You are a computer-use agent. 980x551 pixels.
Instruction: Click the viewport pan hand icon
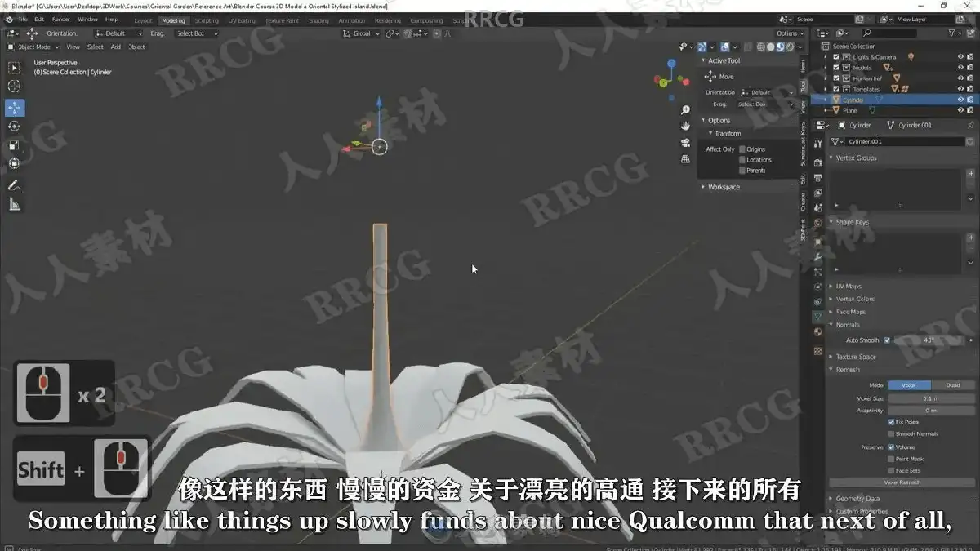(685, 127)
